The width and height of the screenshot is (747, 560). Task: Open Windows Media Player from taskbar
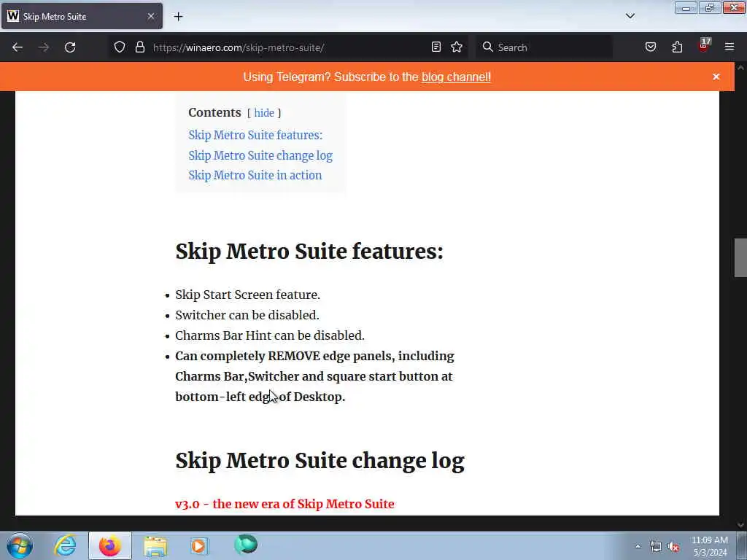click(200, 545)
